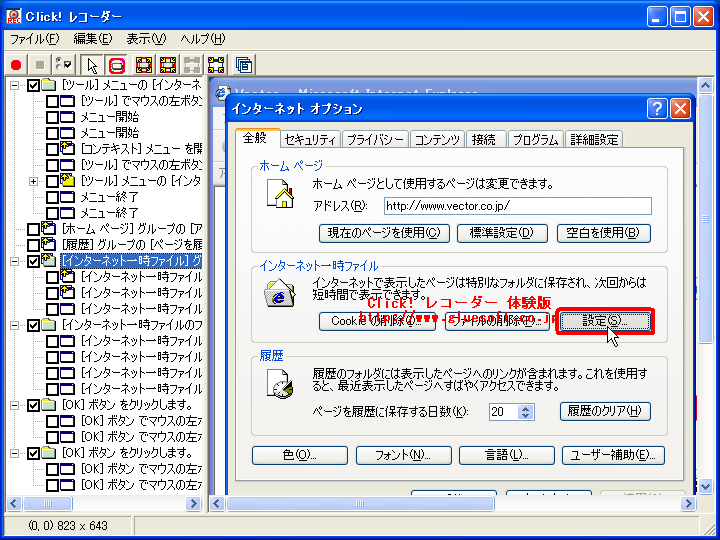Open the ファイル(F) menu
The image size is (720, 540).
[x=34, y=39]
